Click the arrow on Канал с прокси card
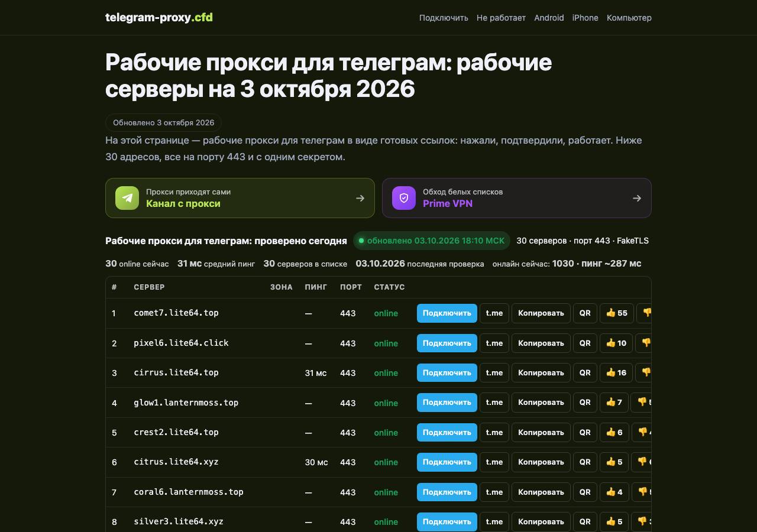 (x=360, y=199)
